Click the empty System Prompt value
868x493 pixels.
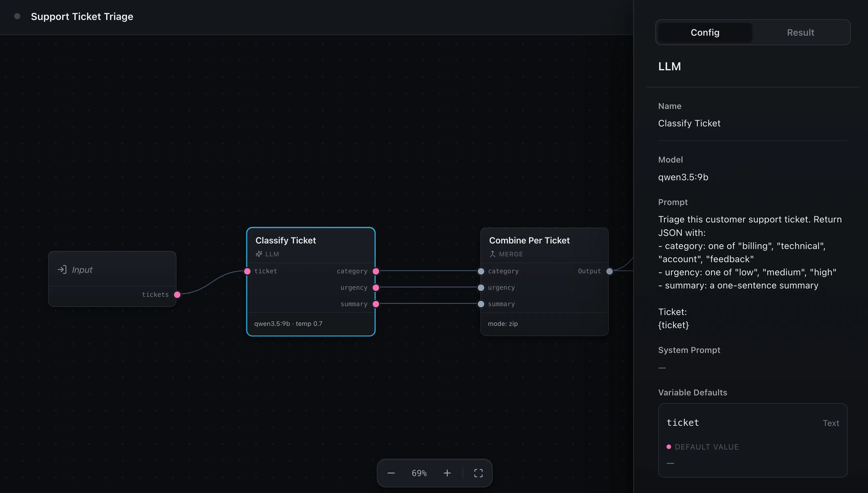point(662,368)
